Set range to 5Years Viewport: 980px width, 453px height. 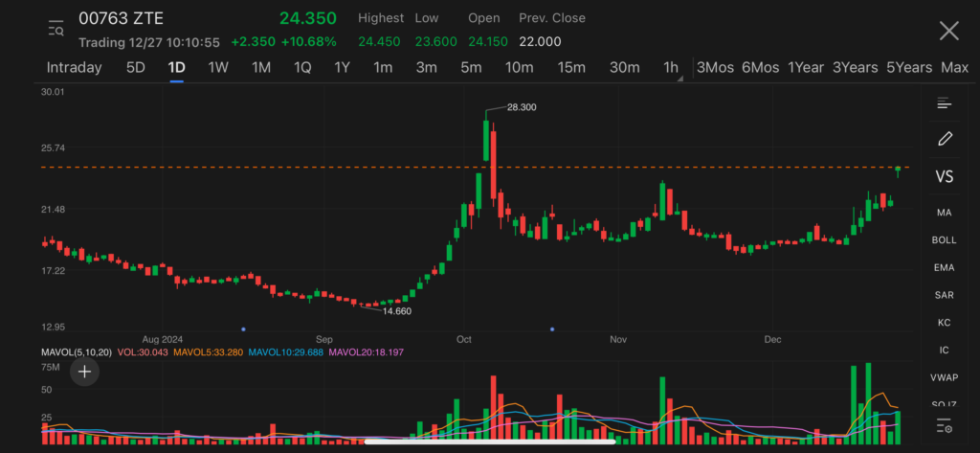[x=909, y=68]
